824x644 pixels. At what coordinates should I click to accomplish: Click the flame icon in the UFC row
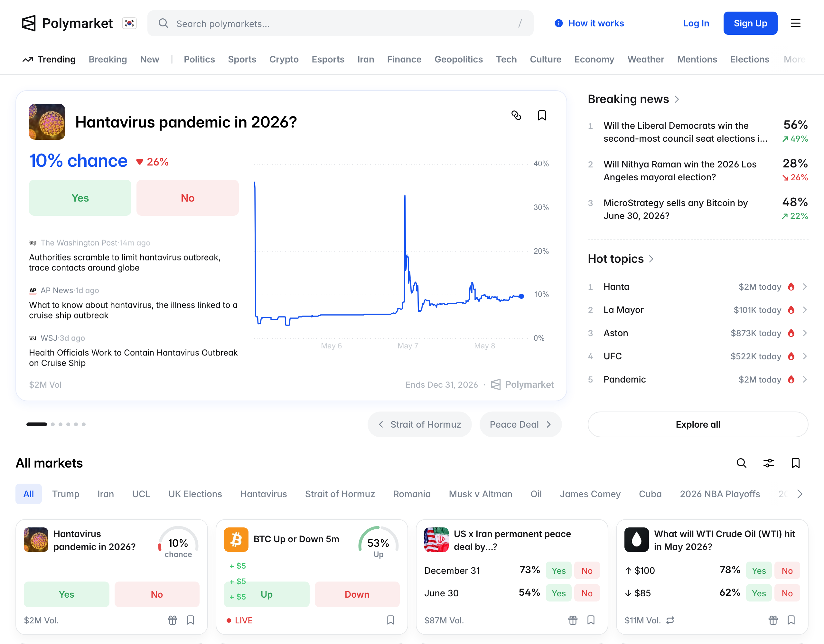point(791,356)
